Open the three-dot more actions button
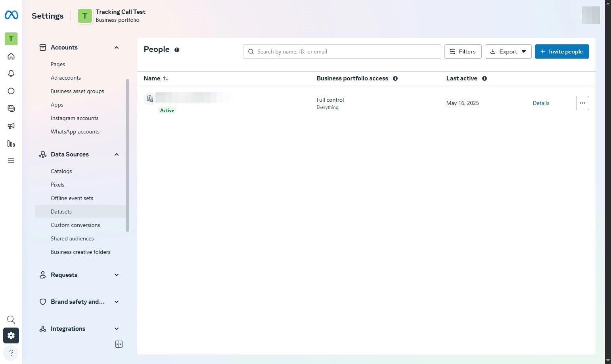The height and width of the screenshot is (364, 611). coord(582,103)
